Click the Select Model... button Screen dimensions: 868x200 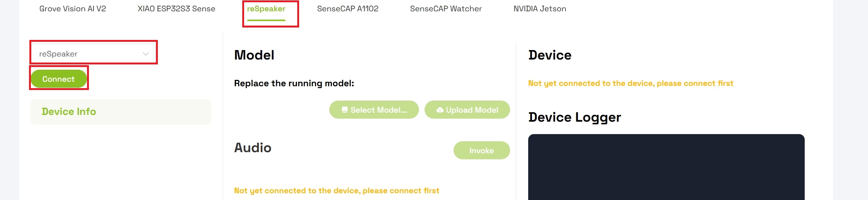[x=374, y=110]
